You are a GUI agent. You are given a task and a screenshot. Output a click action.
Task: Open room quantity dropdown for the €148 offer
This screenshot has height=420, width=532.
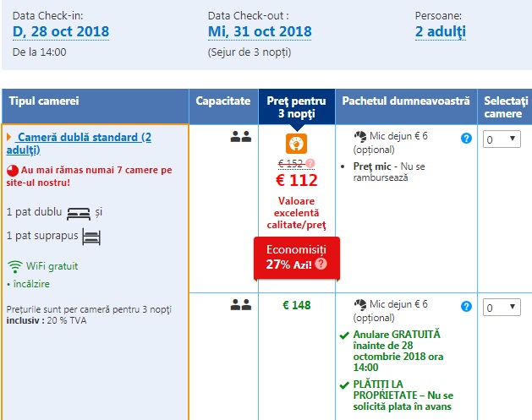click(501, 307)
